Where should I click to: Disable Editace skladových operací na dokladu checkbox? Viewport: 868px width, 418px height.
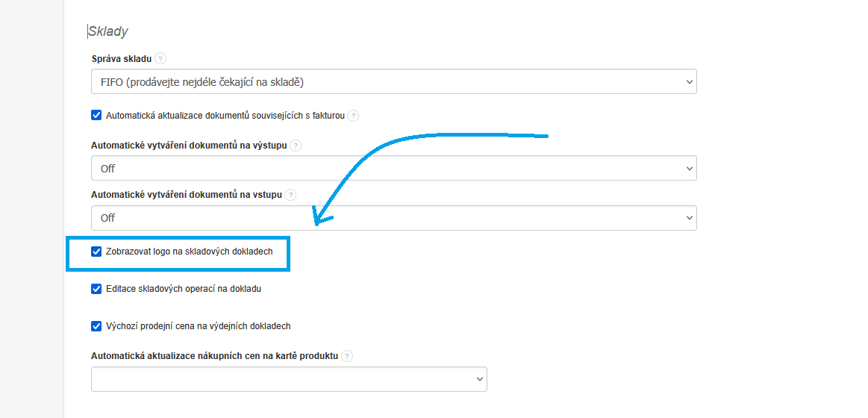pyautogui.click(x=96, y=289)
